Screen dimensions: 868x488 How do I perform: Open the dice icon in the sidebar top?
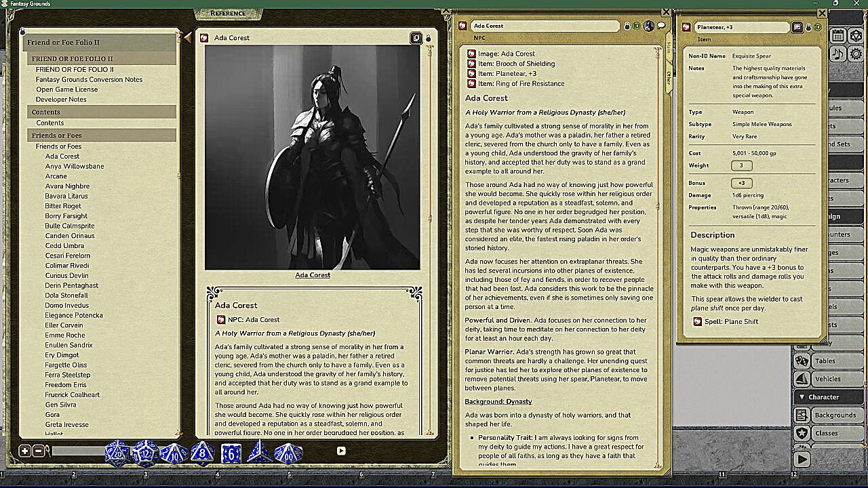[x=856, y=36]
